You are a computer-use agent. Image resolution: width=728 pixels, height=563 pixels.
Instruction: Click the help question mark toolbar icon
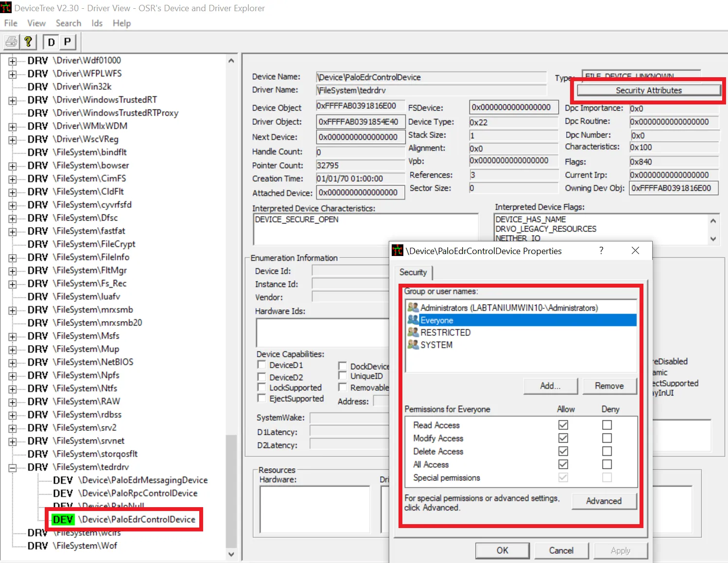pyautogui.click(x=28, y=42)
